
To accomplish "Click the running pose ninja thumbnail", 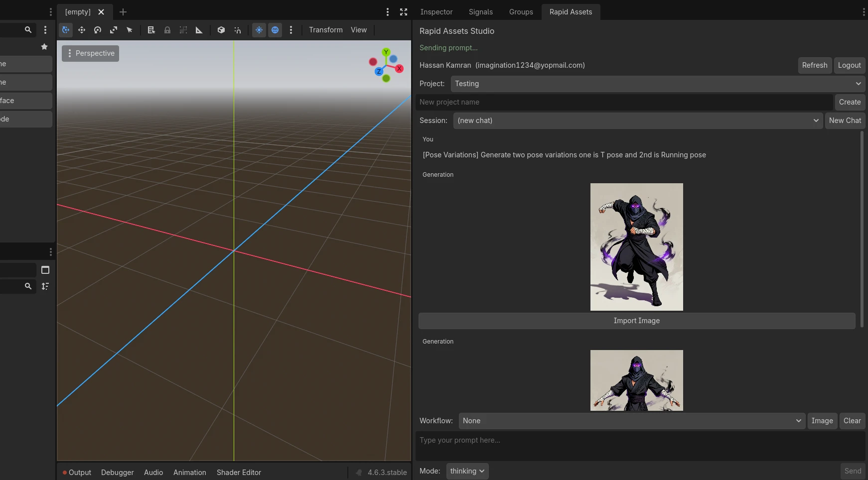I will click(x=637, y=247).
